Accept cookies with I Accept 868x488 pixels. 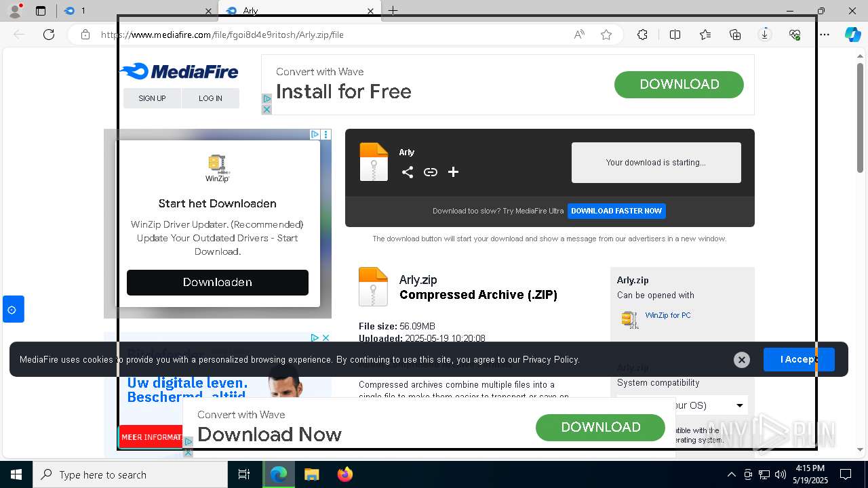coord(799,359)
